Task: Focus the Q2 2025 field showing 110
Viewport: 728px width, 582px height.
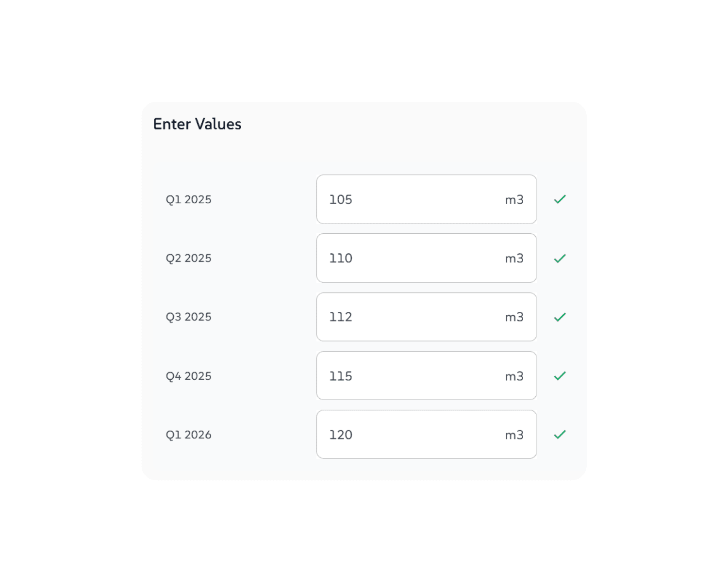Action: [x=413, y=258]
